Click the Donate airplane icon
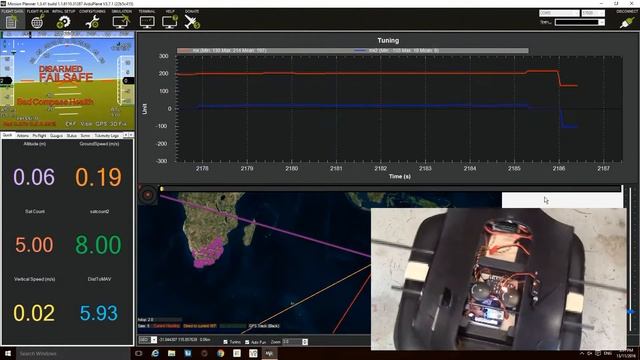640x360 pixels. pos(192,22)
